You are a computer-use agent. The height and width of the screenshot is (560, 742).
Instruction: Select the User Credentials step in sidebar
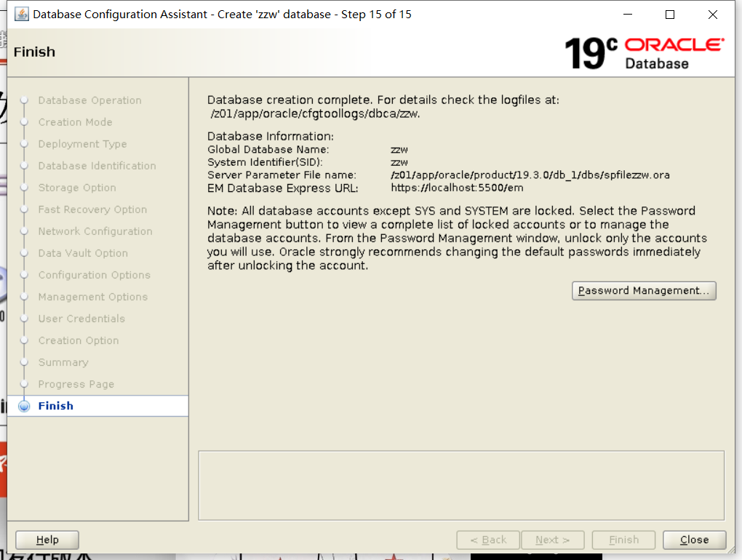[x=81, y=319]
